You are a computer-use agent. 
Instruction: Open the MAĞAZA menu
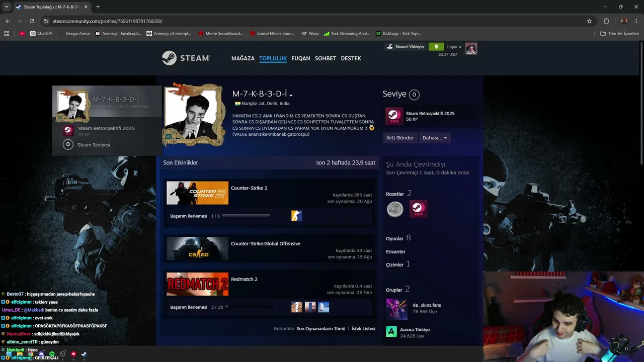243,58
